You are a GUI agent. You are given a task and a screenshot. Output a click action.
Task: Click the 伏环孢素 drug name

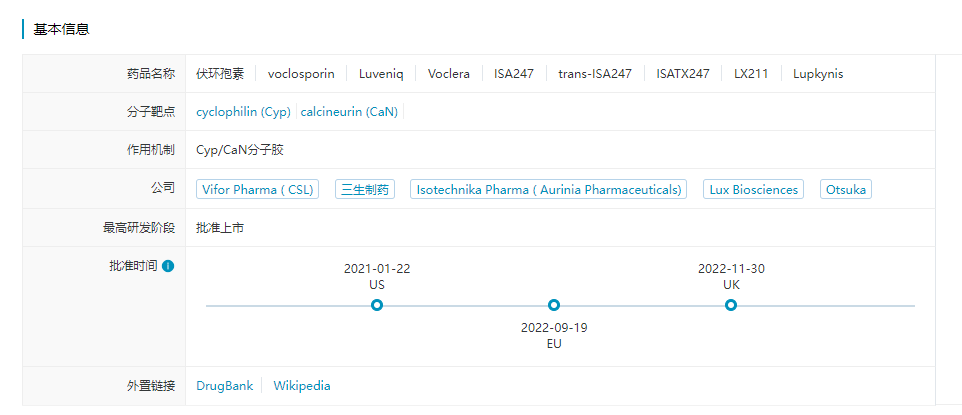click(220, 73)
